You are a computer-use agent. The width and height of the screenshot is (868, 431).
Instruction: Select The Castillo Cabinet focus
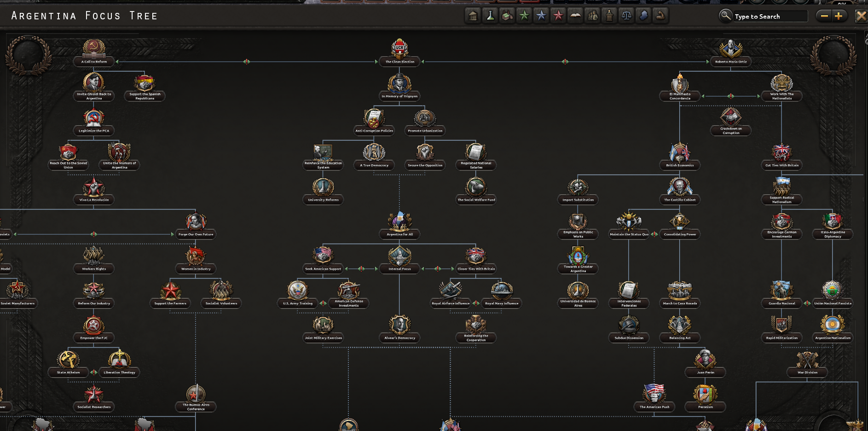[680, 191]
